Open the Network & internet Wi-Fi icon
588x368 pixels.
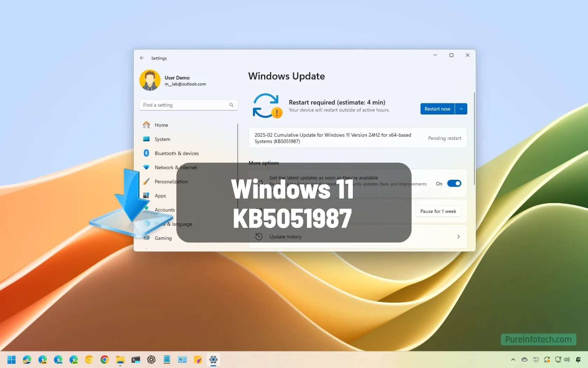[146, 167]
